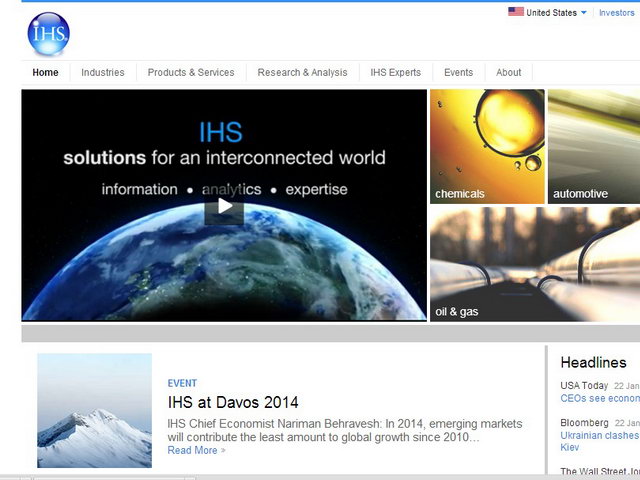Open the chemicals industry tile
This screenshot has height=480, width=640.
[487, 147]
